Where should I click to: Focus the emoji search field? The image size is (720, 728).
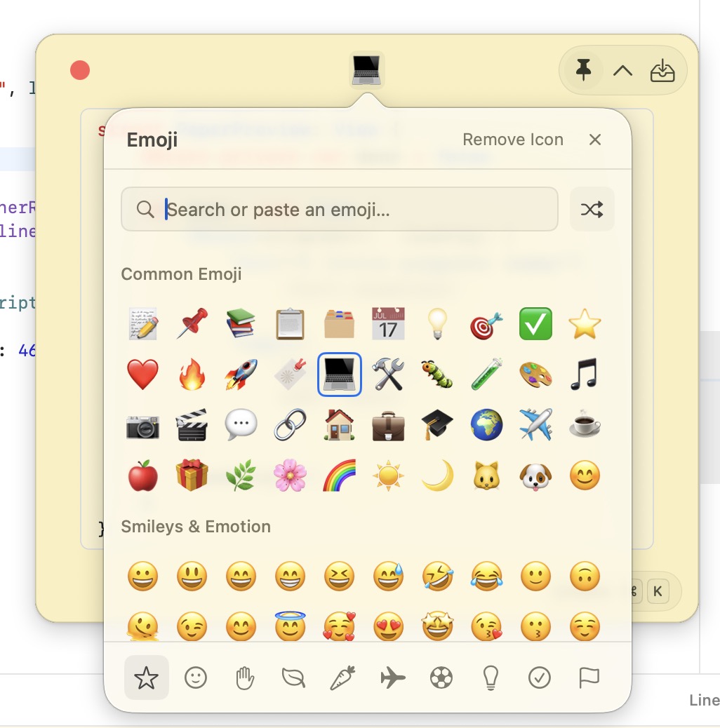pos(340,209)
